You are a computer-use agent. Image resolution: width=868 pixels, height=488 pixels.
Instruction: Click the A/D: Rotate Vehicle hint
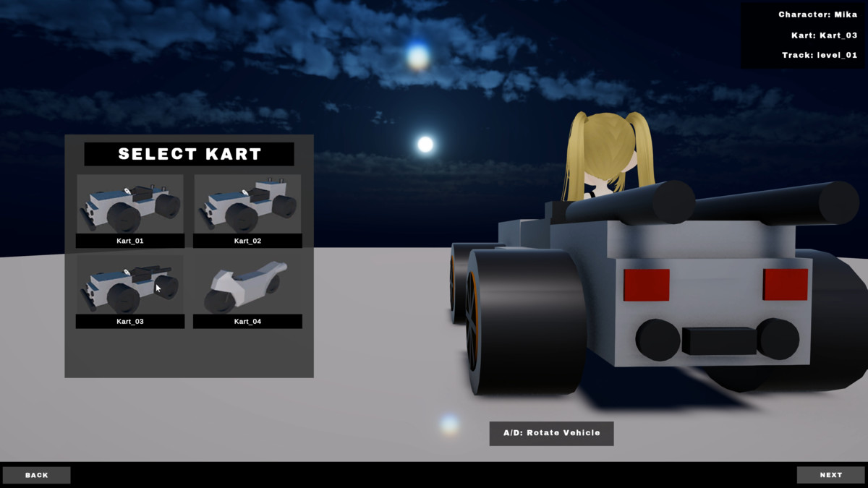coord(551,434)
